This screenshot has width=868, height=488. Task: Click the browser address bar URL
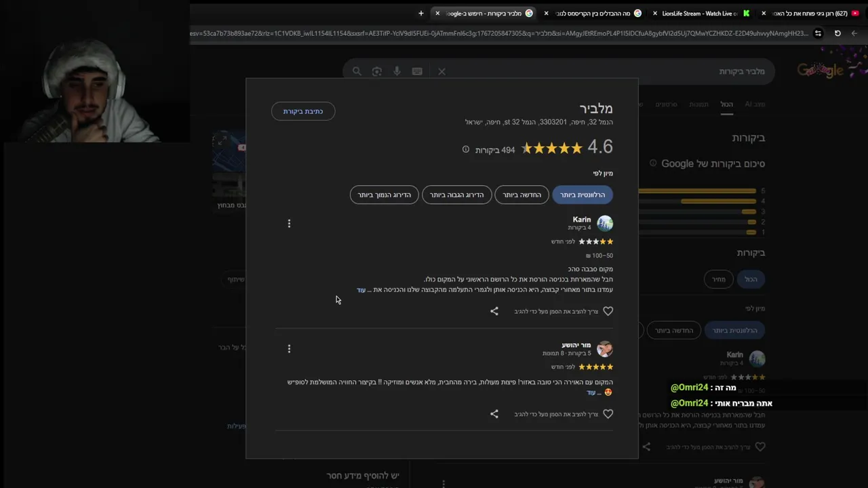pyautogui.click(x=498, y=33)
